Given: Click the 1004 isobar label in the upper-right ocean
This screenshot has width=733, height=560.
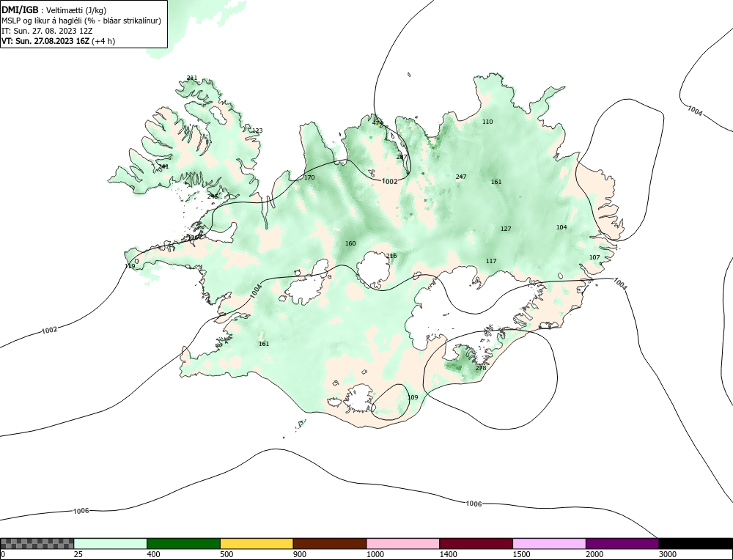Looking at the screenshot, I should (x=695, y=111).
